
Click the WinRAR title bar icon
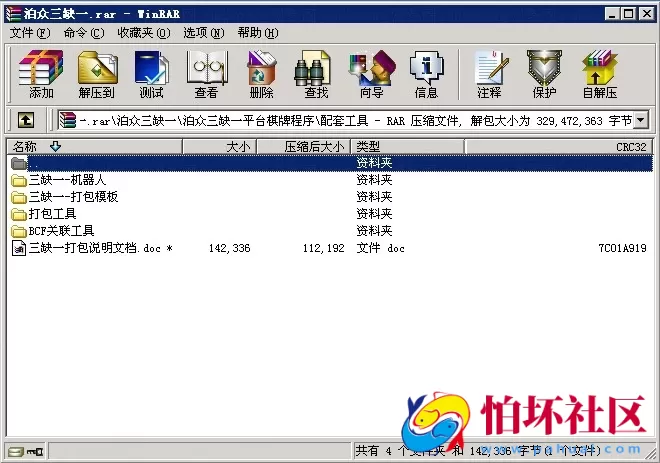(13, 14)
